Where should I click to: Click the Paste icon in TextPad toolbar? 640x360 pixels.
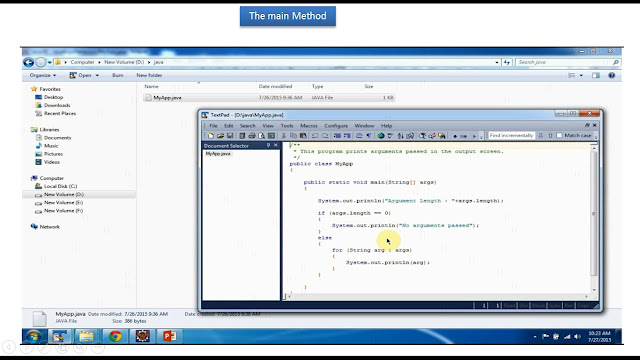coord(303,136)
